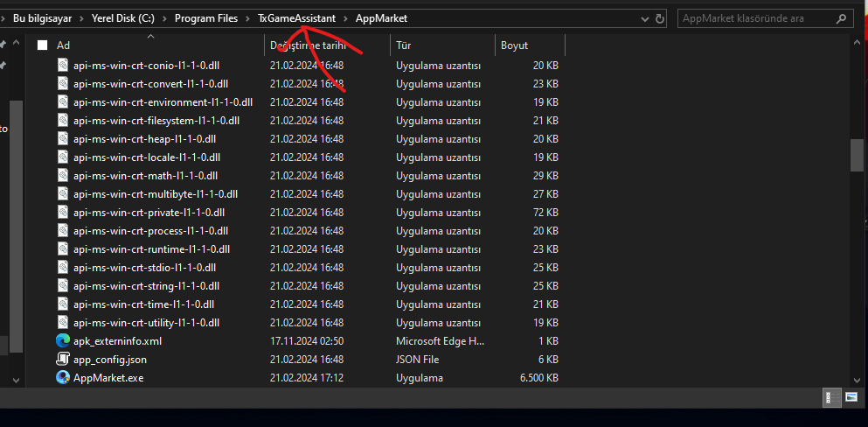Click the api-ms-win-crt-conio DLL file icon
Viewport: 868px width, 427px height.
click(x=63, y=66)
